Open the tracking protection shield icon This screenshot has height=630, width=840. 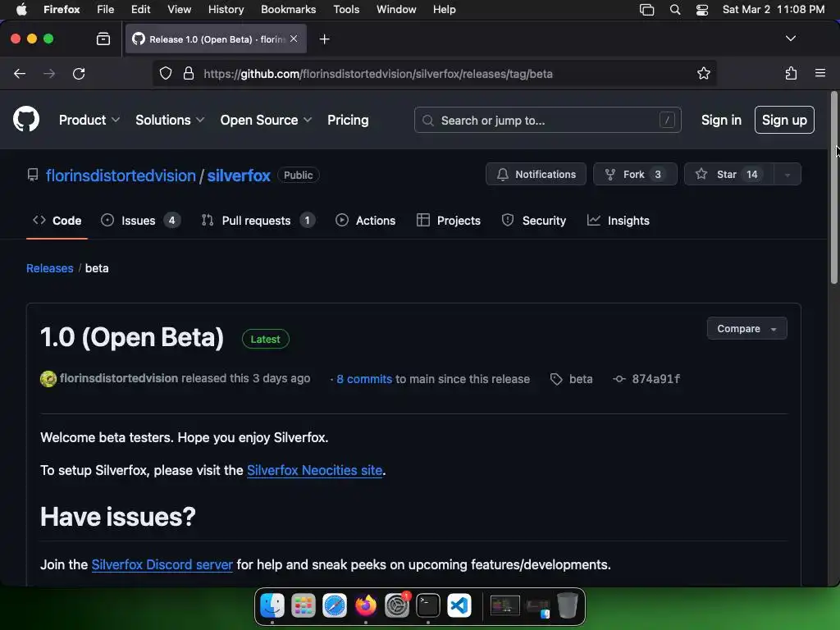point(166,73)
